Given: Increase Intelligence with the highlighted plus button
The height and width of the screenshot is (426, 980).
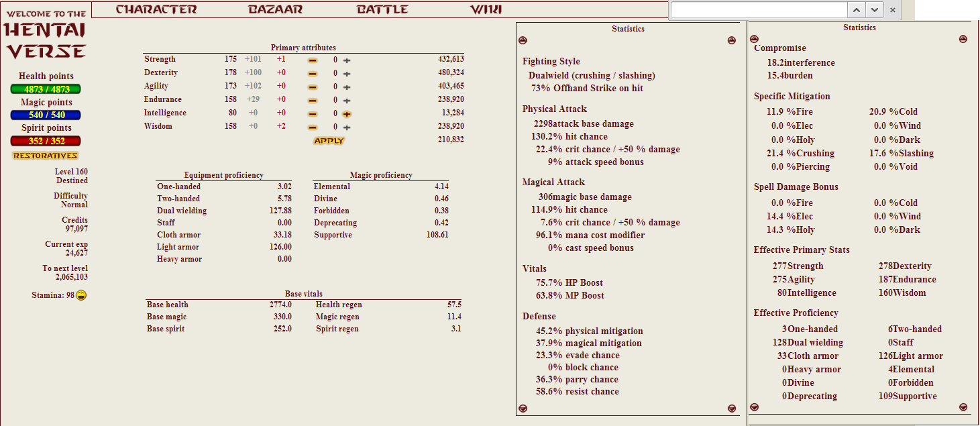Looking at the screenshot, I should tap(347, 114).
